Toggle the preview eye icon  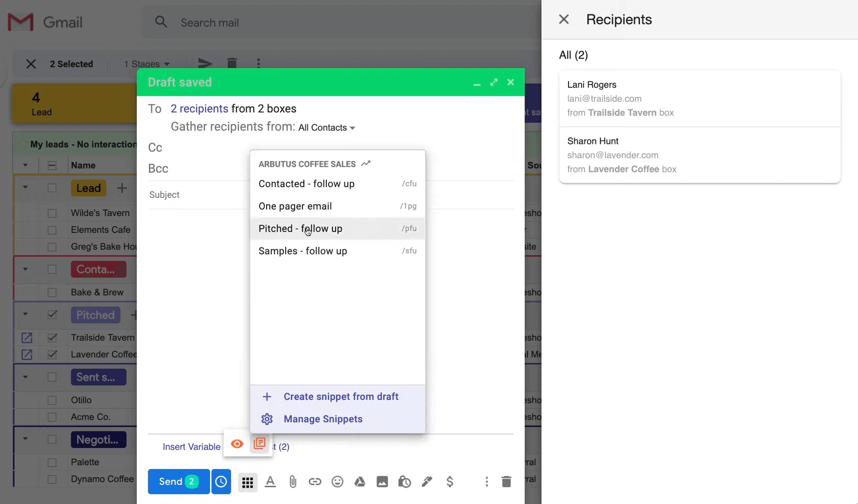[237, 444]
